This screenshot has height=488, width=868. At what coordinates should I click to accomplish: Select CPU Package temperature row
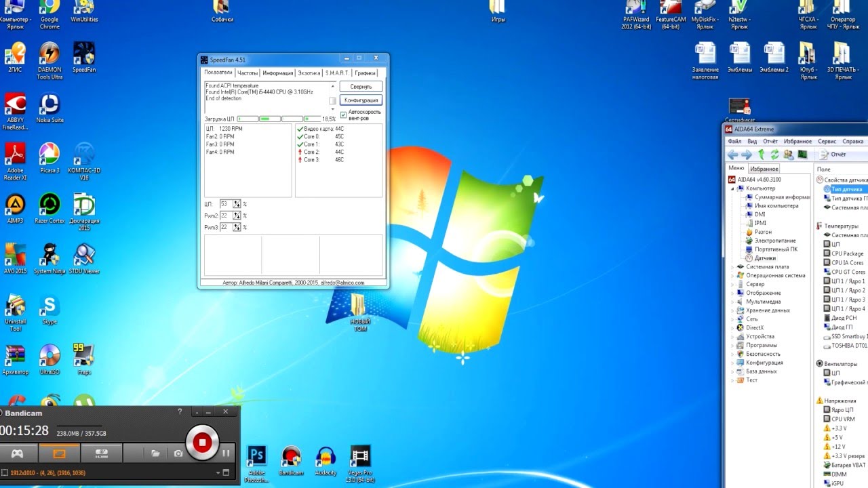pos(847,253)
